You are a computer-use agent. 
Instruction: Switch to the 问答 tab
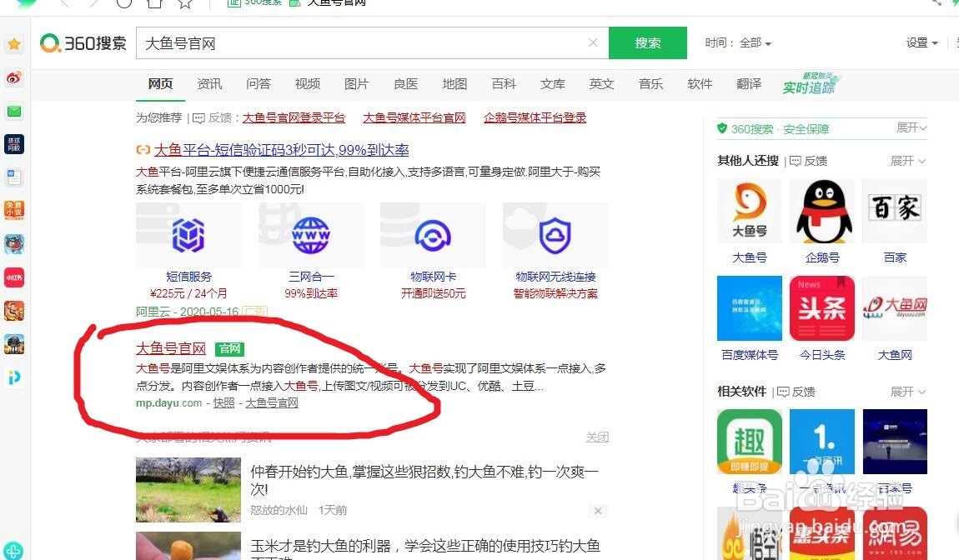pyautogui.click(x=259, y=84)
